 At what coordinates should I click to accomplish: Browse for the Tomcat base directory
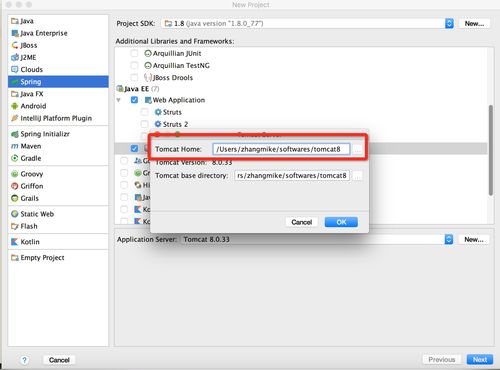(x=357, y=176)
